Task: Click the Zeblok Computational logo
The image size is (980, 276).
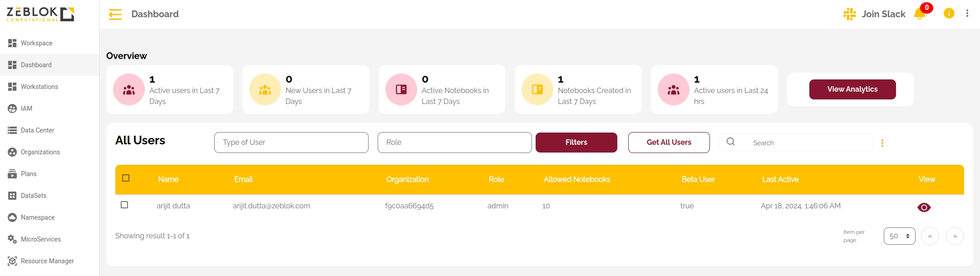Action: 40,14
